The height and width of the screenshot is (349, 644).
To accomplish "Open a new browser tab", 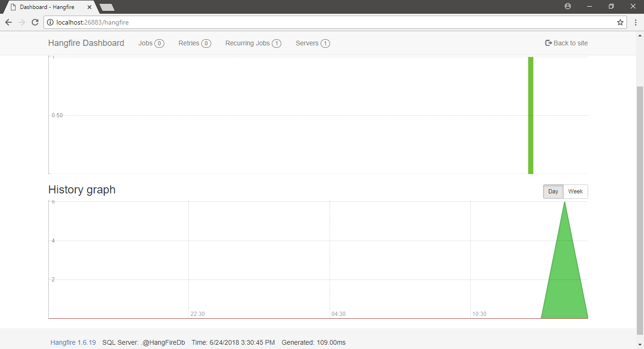I will pyautogui.click(x=107, y=7).
